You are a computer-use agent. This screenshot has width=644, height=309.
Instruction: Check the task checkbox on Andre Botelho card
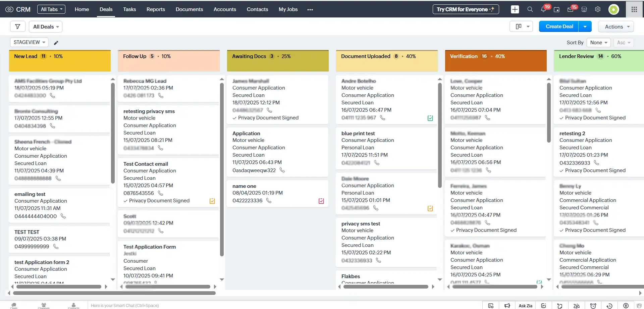coord(430,118)
